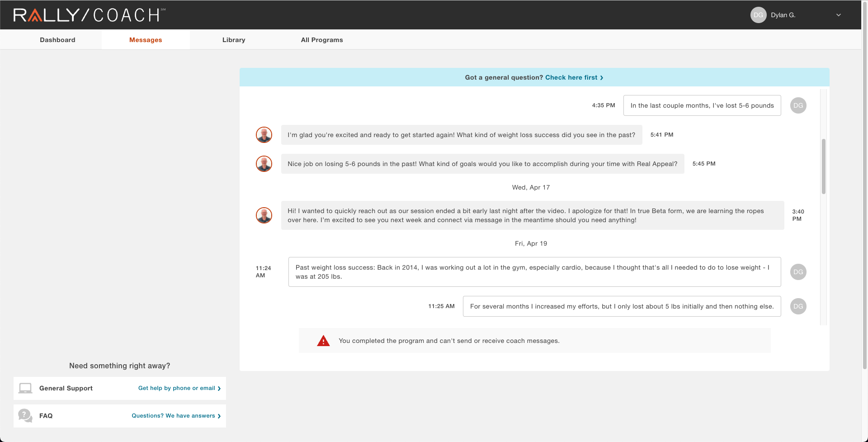The width and height of the screenshot is (868, 442).
Task: Click the 'In the last couple months' message
Action: coord(702,105)
